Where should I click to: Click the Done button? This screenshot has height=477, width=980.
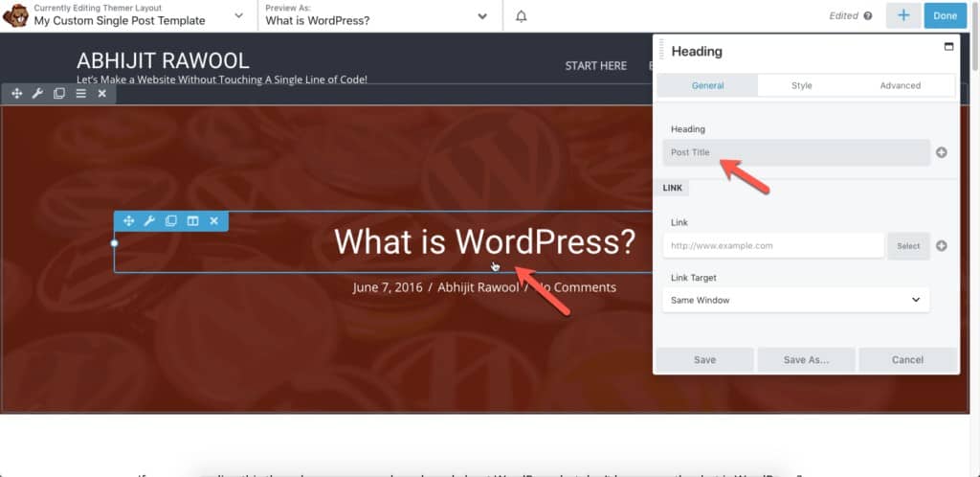945,15
